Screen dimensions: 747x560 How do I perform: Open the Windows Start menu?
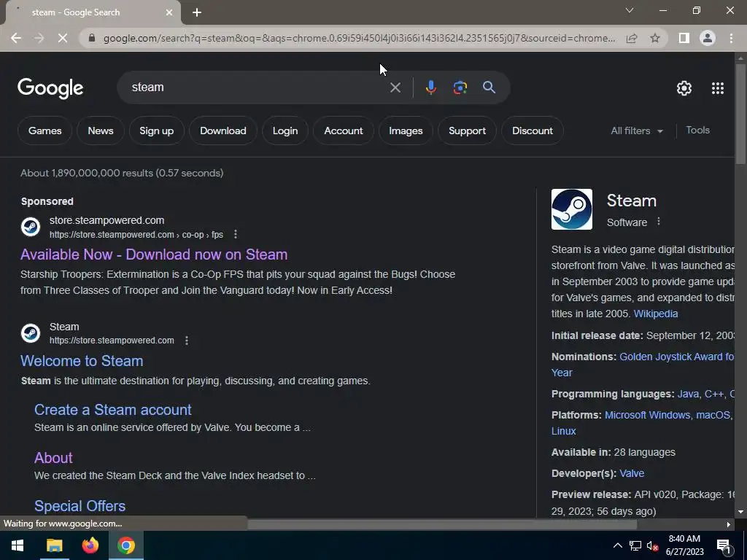tap(18, 545)
